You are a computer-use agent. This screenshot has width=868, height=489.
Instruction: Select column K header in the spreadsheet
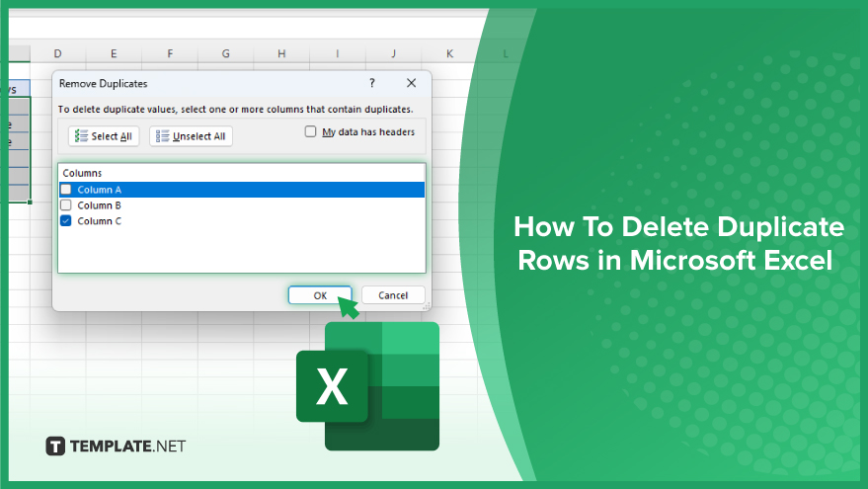coord(449,53)
